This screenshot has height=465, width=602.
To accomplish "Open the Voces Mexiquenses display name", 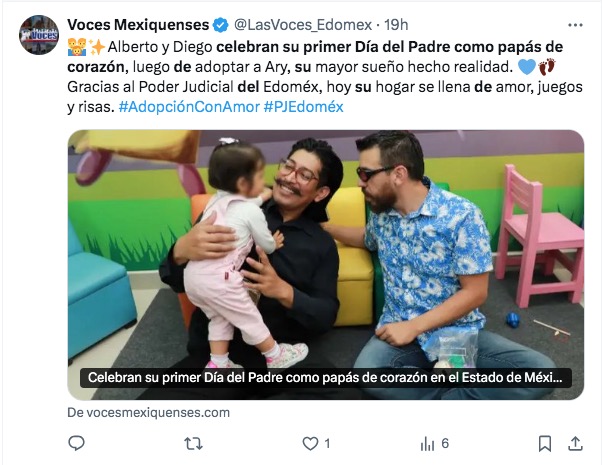I will click(x=138, y=25).
